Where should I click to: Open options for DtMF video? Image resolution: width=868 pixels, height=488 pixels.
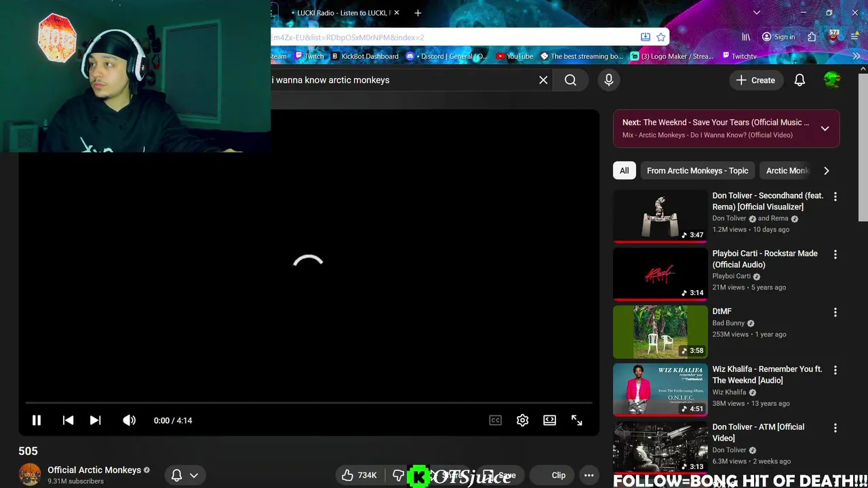coord(835,312)
